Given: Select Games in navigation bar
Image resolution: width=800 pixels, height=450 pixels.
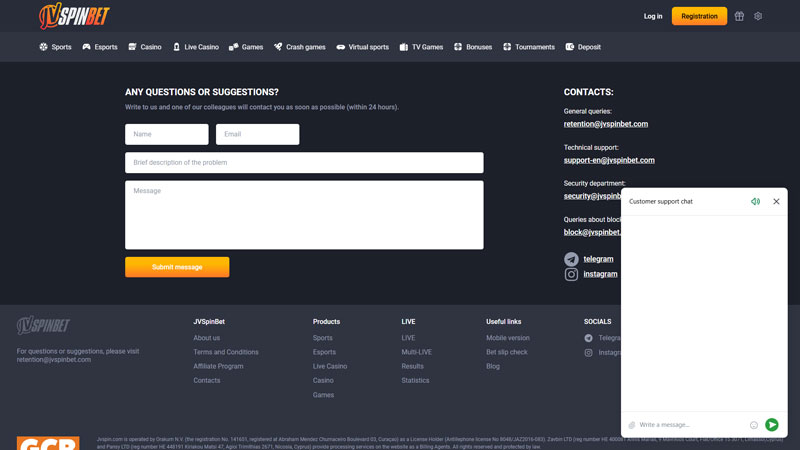Looking at the screenshot, I should tap(246, 47).
